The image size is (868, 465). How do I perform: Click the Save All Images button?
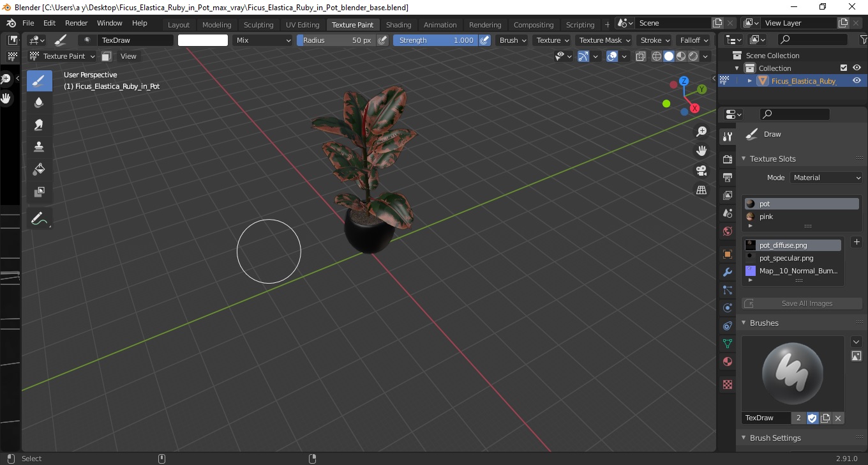(800, 303)
